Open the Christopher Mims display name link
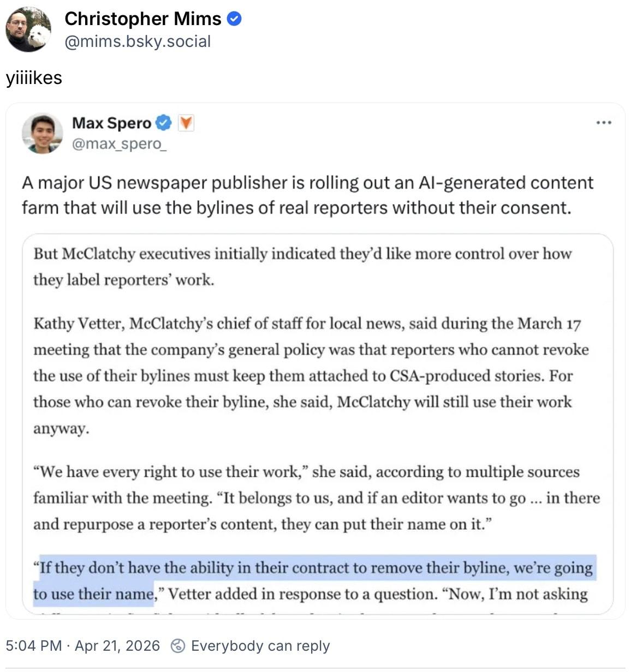 142,19
